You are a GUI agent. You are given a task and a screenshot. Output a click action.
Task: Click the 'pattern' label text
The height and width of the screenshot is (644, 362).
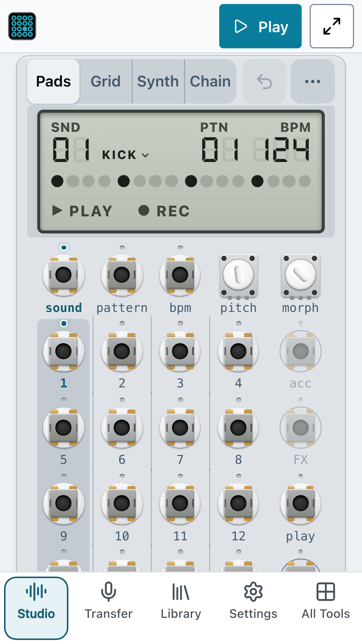[122, 308]
